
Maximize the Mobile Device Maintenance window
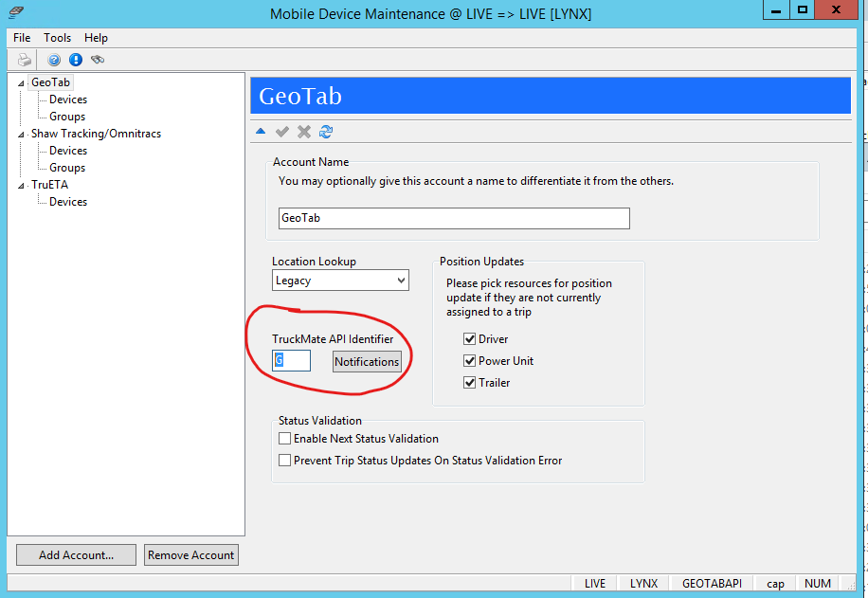pos(802,10)
